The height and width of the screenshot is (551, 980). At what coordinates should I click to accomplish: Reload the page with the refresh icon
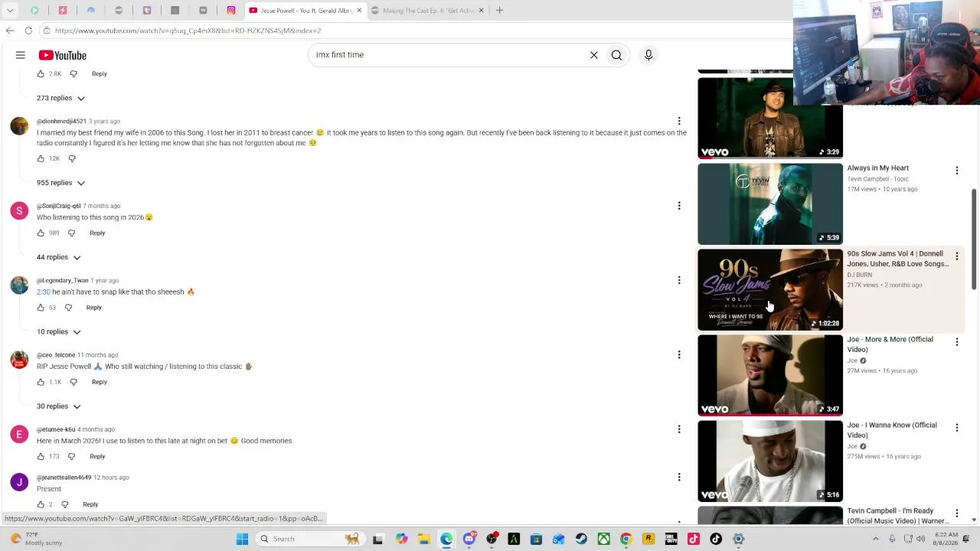tap(28, 31)
